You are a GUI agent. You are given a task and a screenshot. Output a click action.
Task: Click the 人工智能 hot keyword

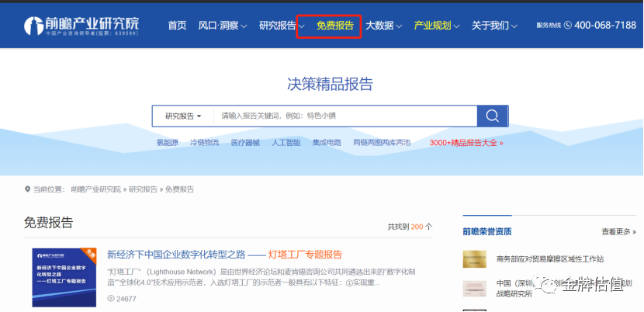point(286,143)
